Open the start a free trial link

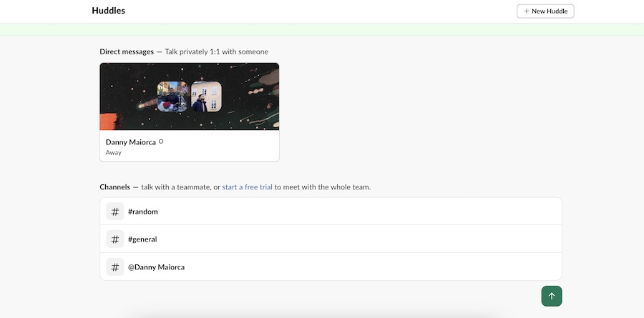point(248,187)
